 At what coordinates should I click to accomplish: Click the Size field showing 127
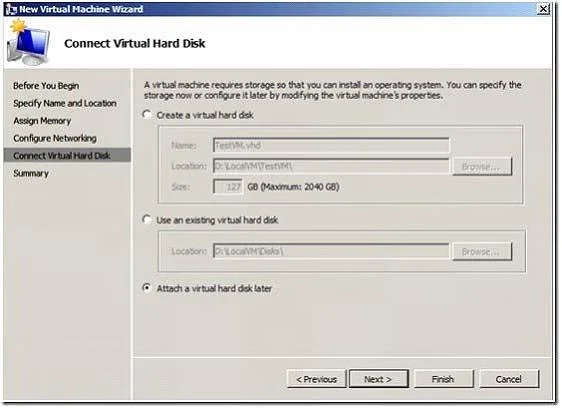(228, 186)
